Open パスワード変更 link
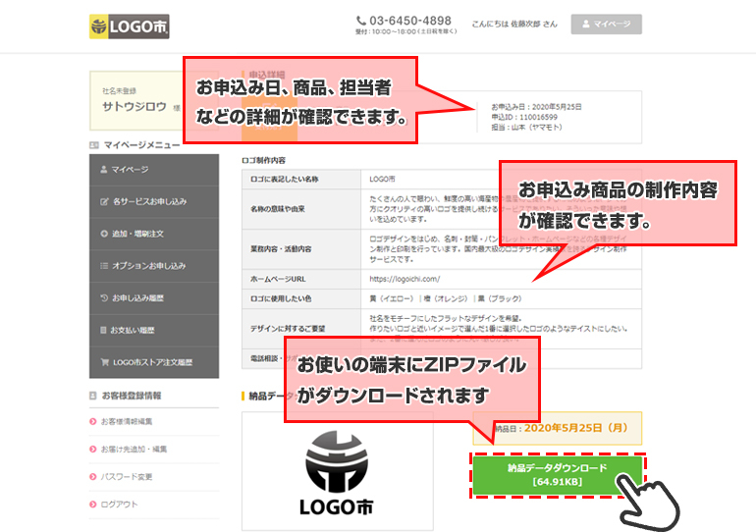The height and width of the screenshot is (532, 756). tap(127, 477)
